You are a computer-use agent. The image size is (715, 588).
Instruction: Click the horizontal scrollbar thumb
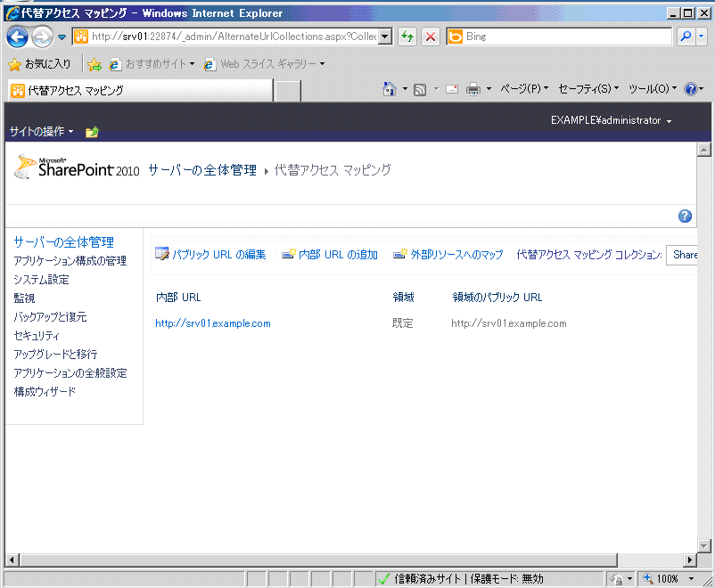click(318, 559)
